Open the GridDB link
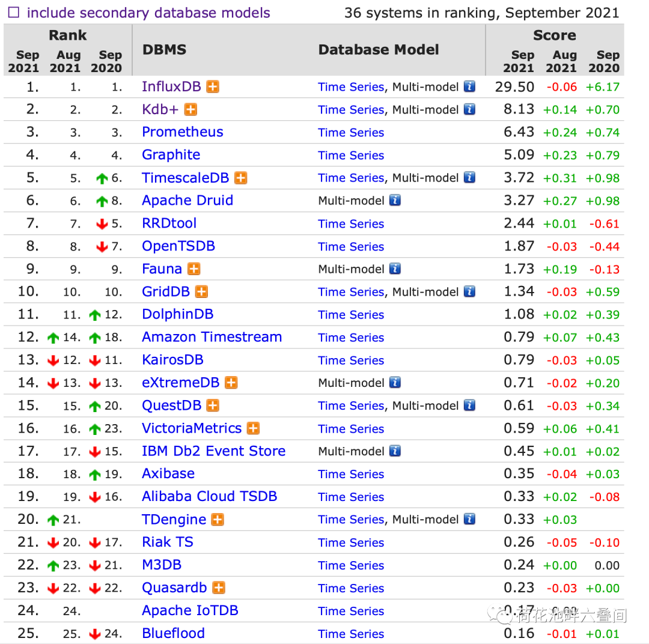The width and height of the screenshot is (649, 644). (166, 291)
